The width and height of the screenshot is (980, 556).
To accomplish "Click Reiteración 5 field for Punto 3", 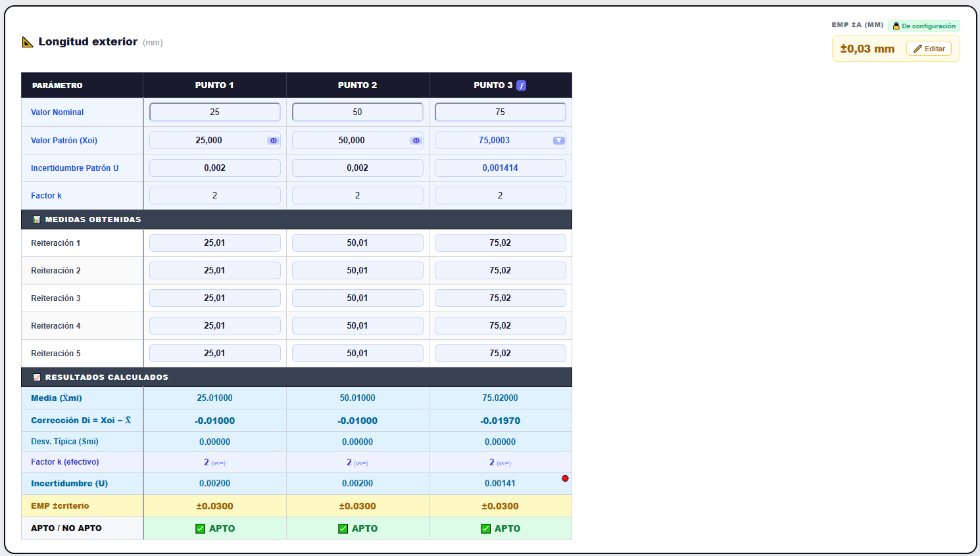I will [x=501, y=354].
